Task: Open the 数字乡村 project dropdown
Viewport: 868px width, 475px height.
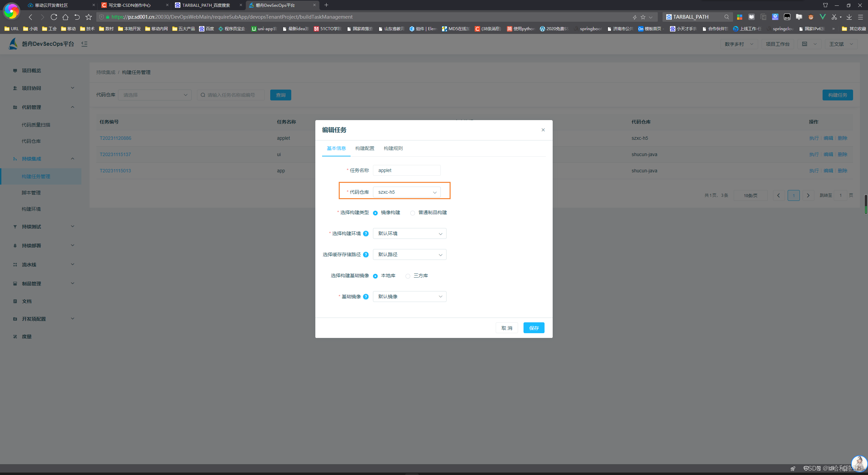Action: (739, 44)
